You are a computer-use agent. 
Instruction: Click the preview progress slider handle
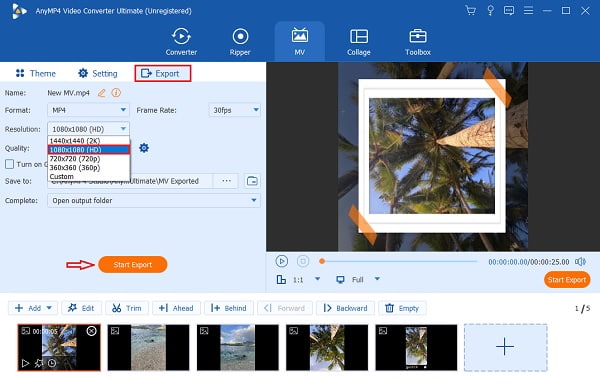point(322,261)
